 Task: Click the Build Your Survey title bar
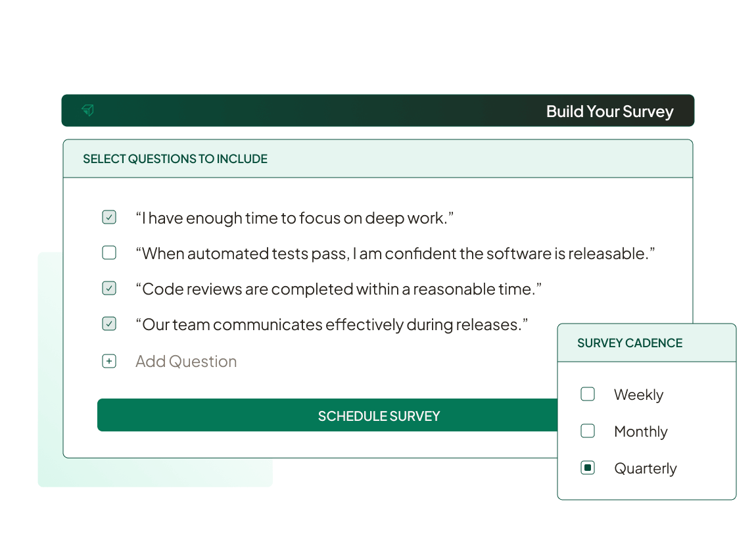(609, 111)
